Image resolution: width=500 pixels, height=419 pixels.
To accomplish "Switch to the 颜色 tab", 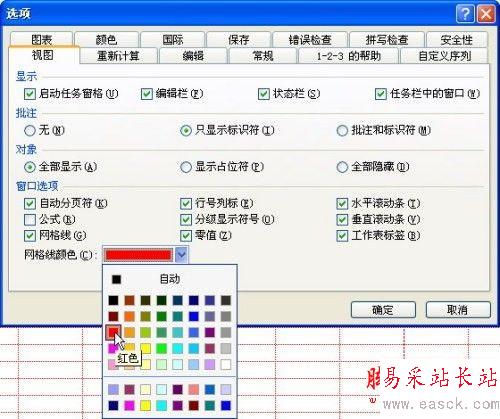I will (106, 40).
